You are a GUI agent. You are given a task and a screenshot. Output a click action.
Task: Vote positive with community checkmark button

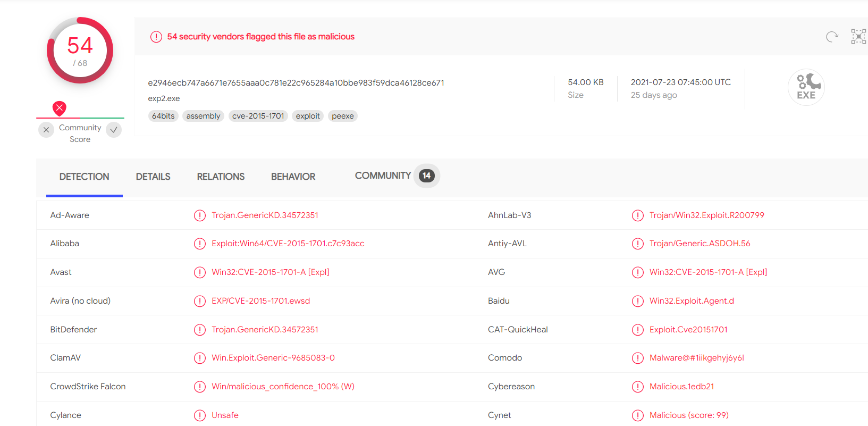114,130
